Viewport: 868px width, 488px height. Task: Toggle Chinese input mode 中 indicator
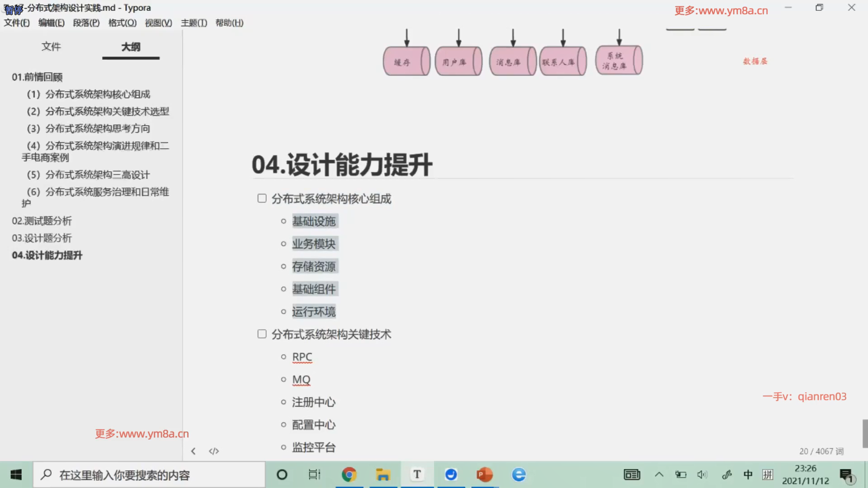pos(748,474)
